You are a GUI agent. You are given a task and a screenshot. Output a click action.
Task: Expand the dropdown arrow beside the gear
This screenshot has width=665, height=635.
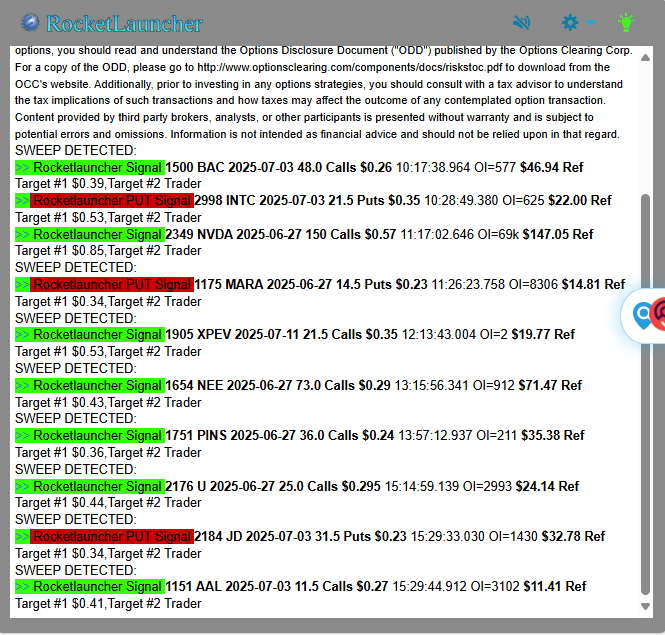591,22
